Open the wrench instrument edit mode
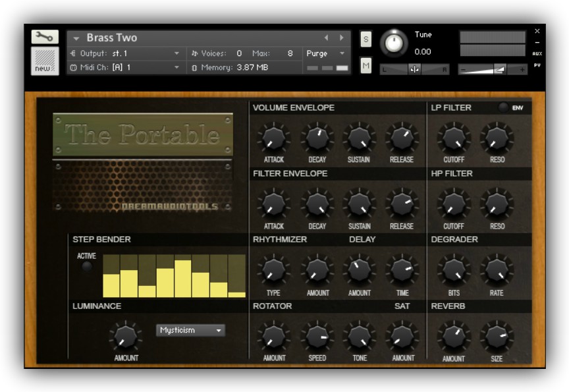Viewport: 569px width, 392px height. point(45,37)
